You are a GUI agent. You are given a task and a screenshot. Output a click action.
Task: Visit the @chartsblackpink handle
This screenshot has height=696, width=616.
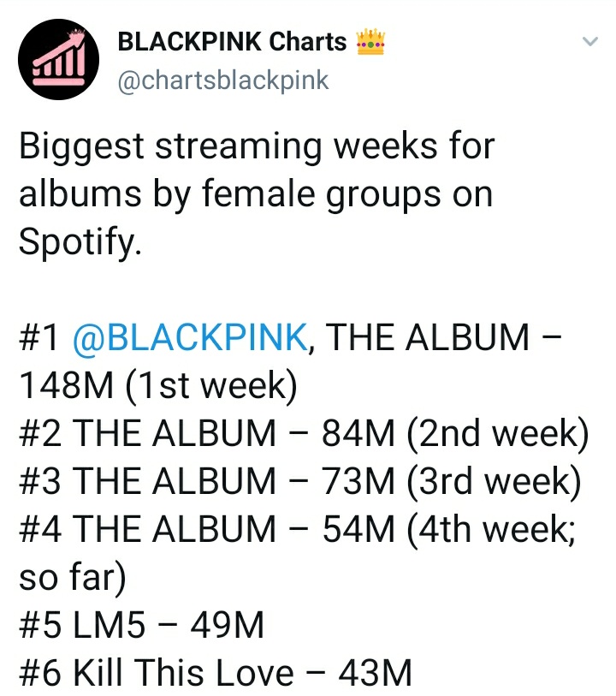pyautogui.click(x=223, y=80)
